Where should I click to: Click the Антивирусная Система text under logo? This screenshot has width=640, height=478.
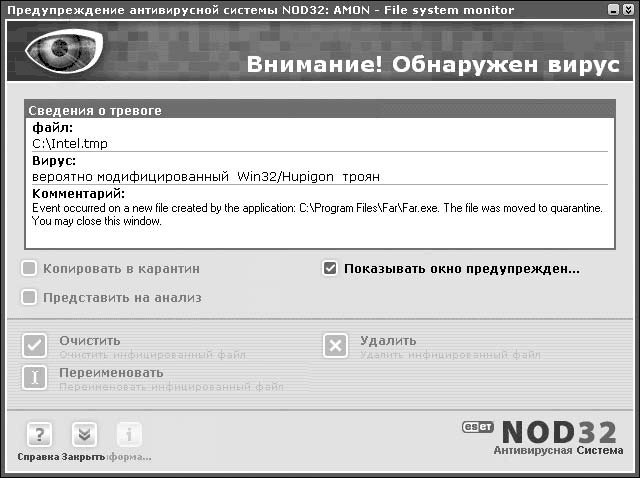pyautogui.click(x=557, y=451)
